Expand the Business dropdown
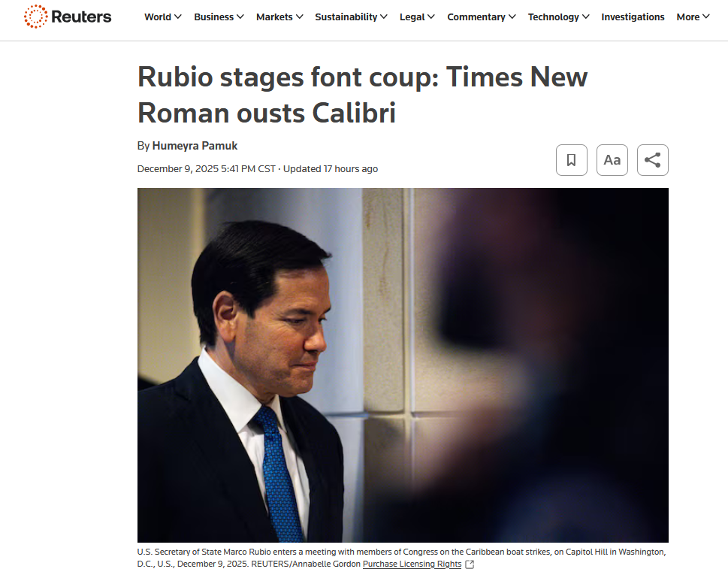Screen dimensions: 728x581 pos(219,17)
